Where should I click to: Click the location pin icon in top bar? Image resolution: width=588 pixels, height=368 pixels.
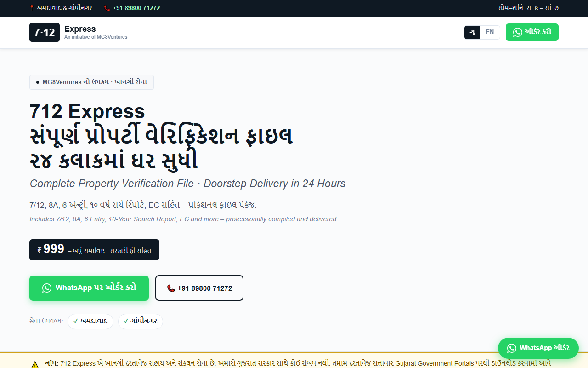point(32,8)
